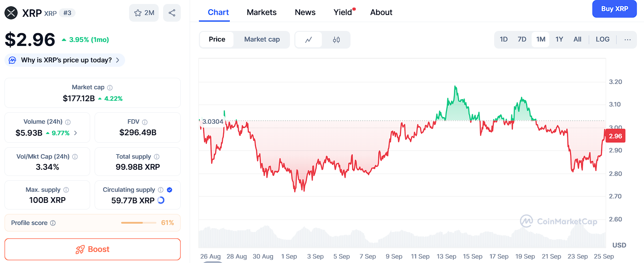The height and width of the screenshot is (263, 644).
Task: Click the info icon next to Max. supply
Action: coord(66,190)
